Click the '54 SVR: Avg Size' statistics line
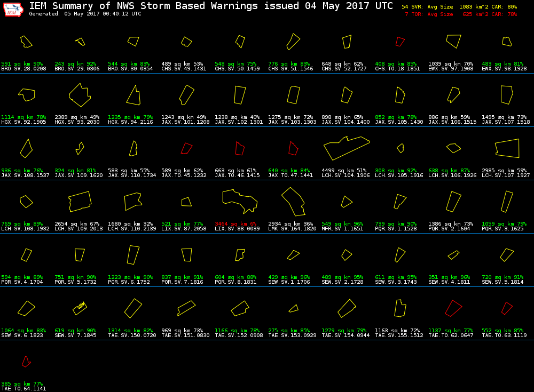 [x=459, y=7]
